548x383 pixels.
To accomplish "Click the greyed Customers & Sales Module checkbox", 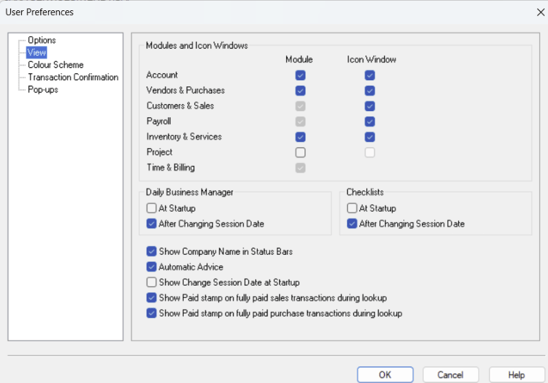I will click(300, 106).
